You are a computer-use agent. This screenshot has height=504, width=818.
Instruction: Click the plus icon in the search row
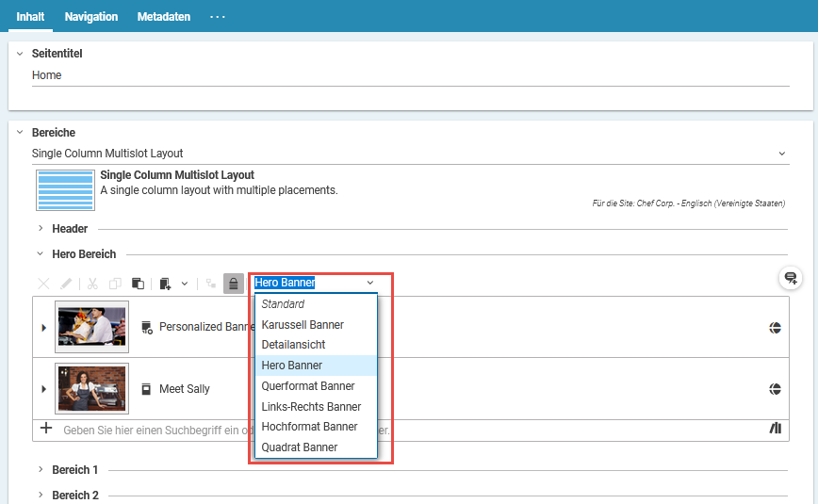(46, 429)
